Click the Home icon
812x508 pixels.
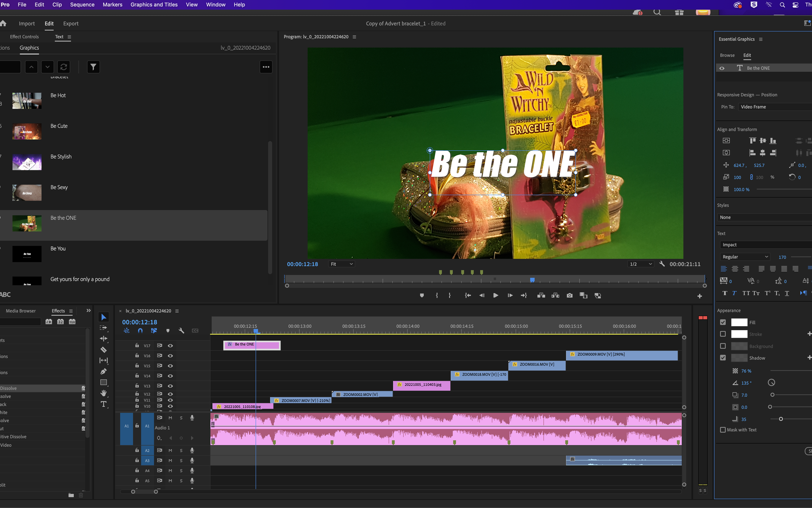click(3, 23)
